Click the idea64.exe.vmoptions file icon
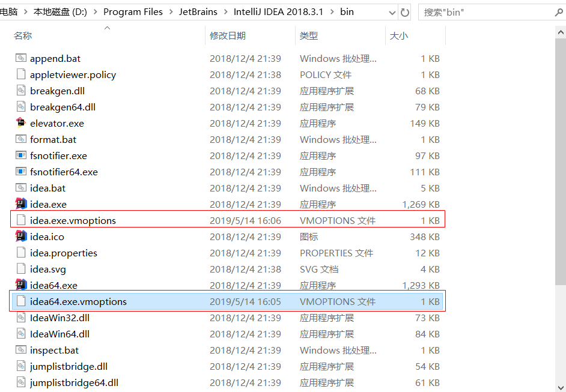The height and width of the screenshot is (392, 566). [x=21, y=301]
